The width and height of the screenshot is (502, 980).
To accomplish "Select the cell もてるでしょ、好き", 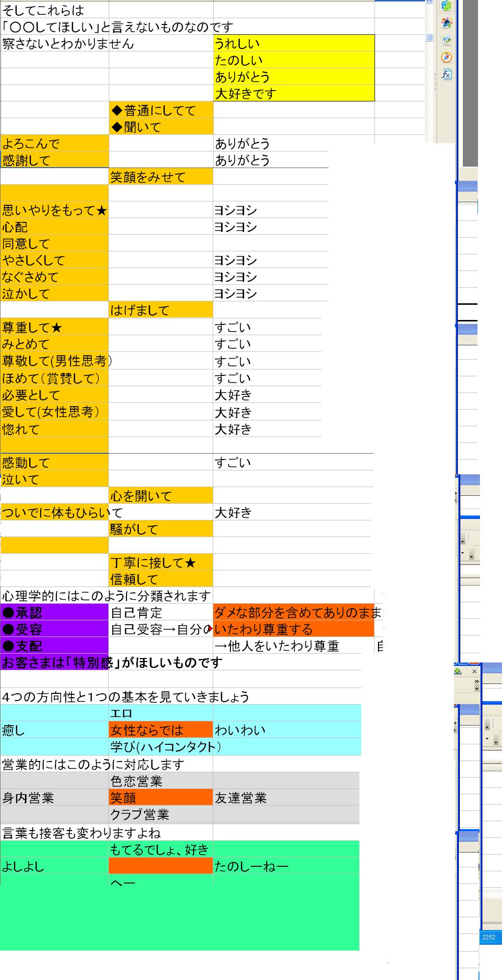I will click(x=161, y=849).
